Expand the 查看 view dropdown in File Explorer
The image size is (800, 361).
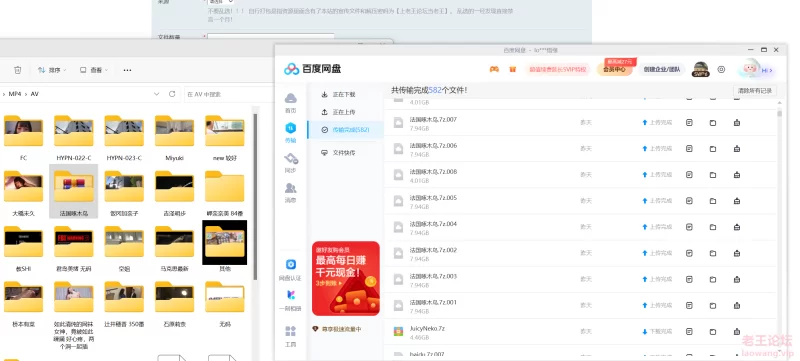click(x=94, y=70)
